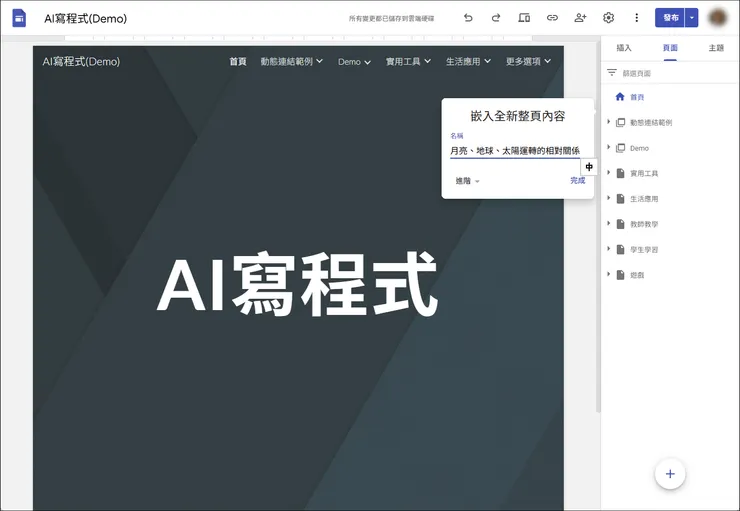The height and width of the screenshot is (511, 740).
Task: Expand the 動態連結範例 page in the sidebar
Action: pyautogui.click(x=608, y=122)
